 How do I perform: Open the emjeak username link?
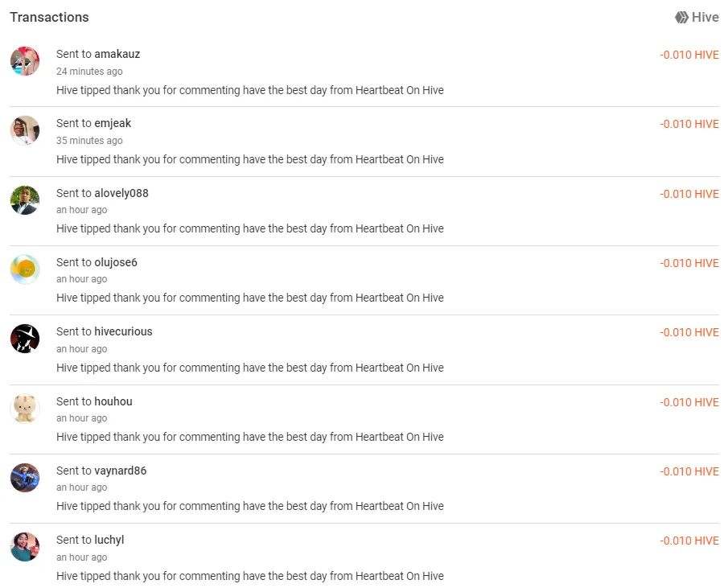click(x=113, y=123)
